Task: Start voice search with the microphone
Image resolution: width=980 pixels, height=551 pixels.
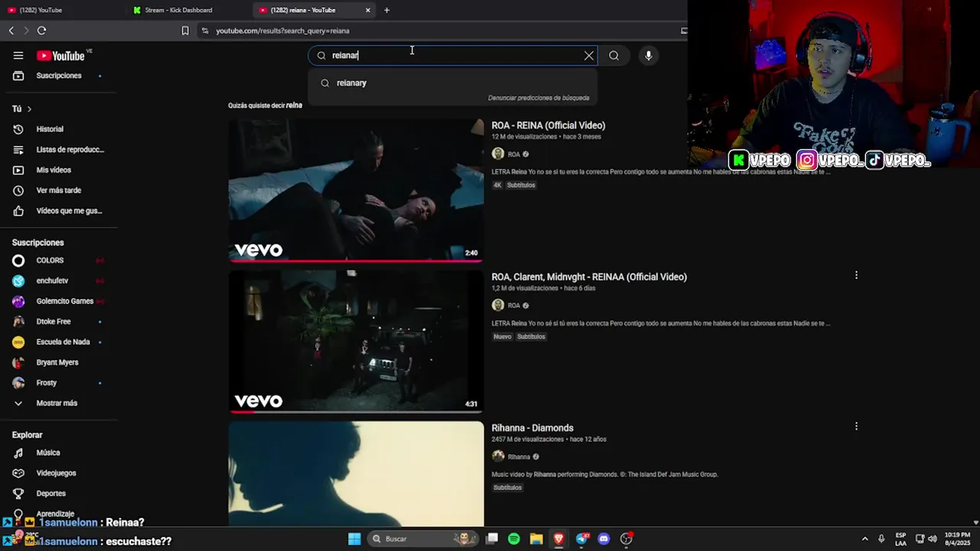Action: [x=648, y=55]
